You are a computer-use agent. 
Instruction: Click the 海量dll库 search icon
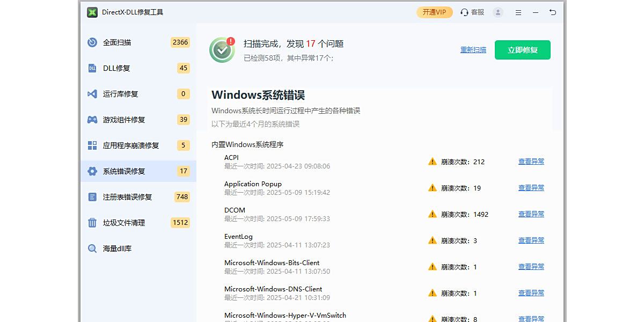tap(92, 248)
